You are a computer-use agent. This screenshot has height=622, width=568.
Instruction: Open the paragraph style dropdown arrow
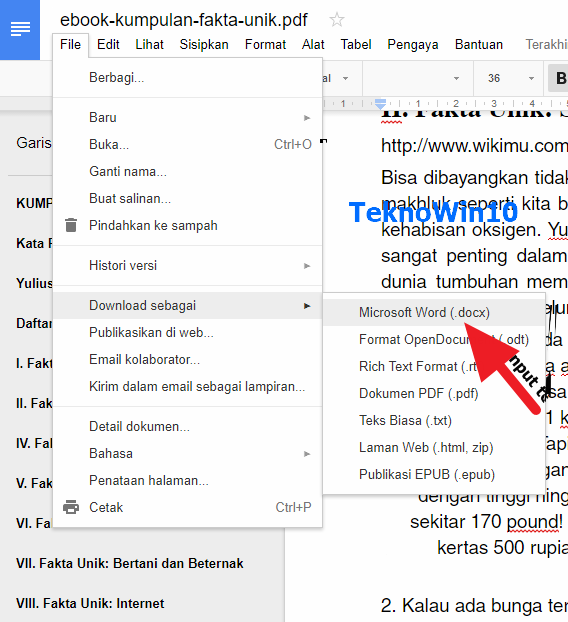345,79
